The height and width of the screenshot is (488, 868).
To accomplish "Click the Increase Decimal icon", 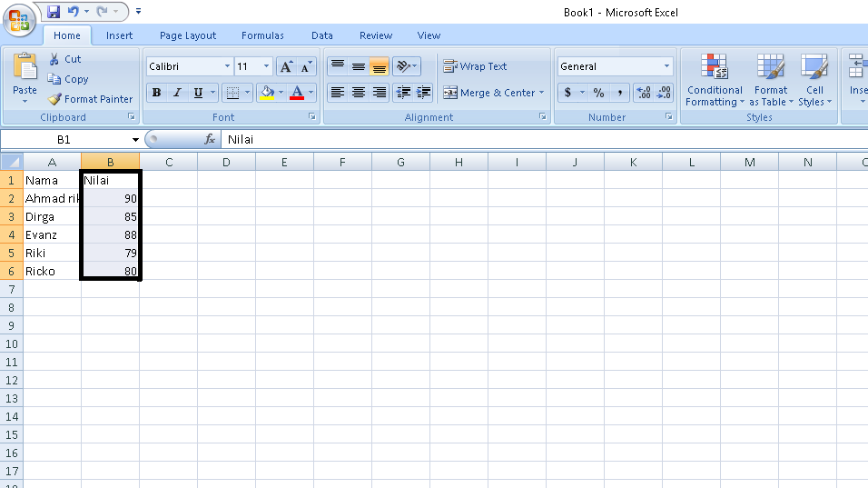I will [x=643, y=93].
